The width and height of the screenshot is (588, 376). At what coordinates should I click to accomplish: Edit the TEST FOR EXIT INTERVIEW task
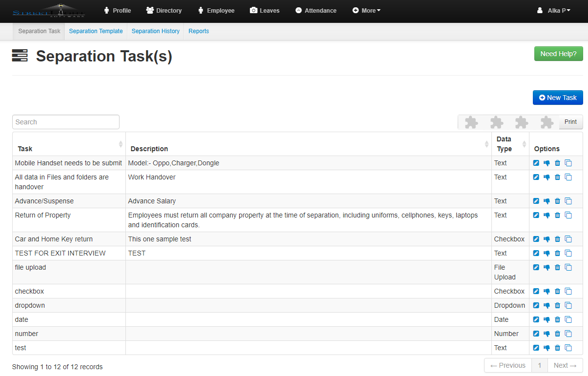pyautogui.click(x=536, y=254)
